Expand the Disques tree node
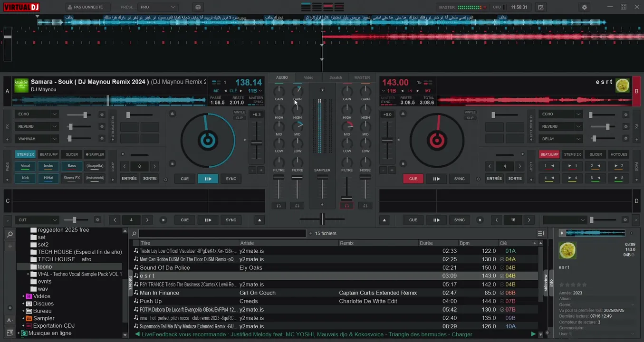The image size is (644, 342). point(23,304)
